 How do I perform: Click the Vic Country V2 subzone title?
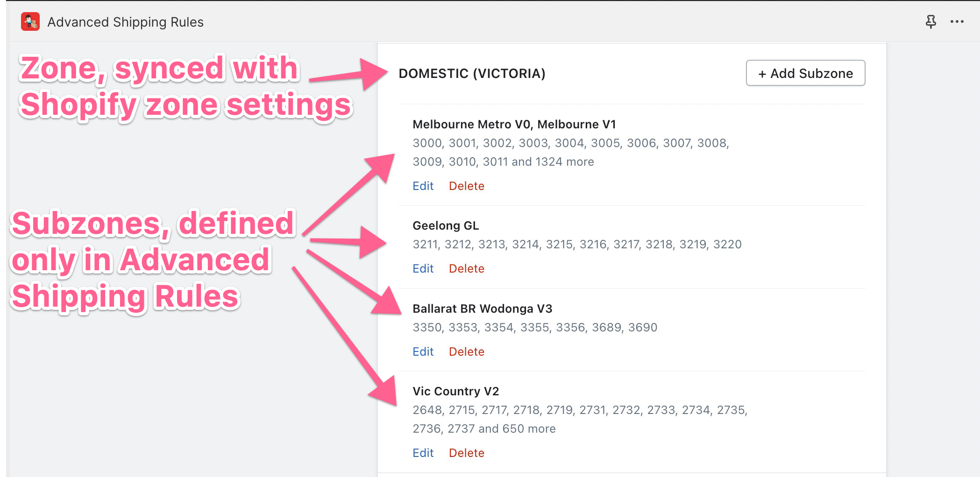(x=455, y=391)
